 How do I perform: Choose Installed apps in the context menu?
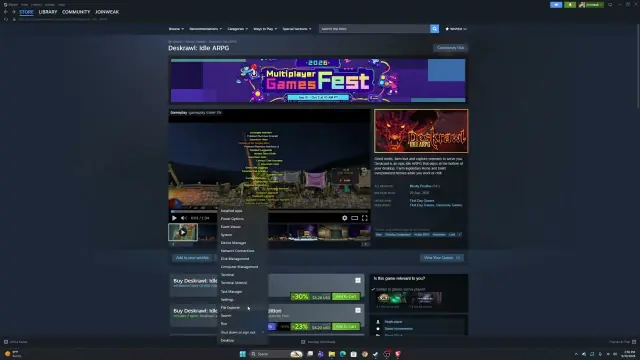[x=242, y=211]
